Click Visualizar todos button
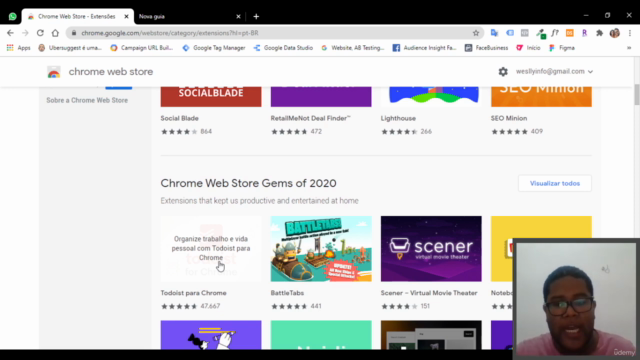 tap(555, 183)
